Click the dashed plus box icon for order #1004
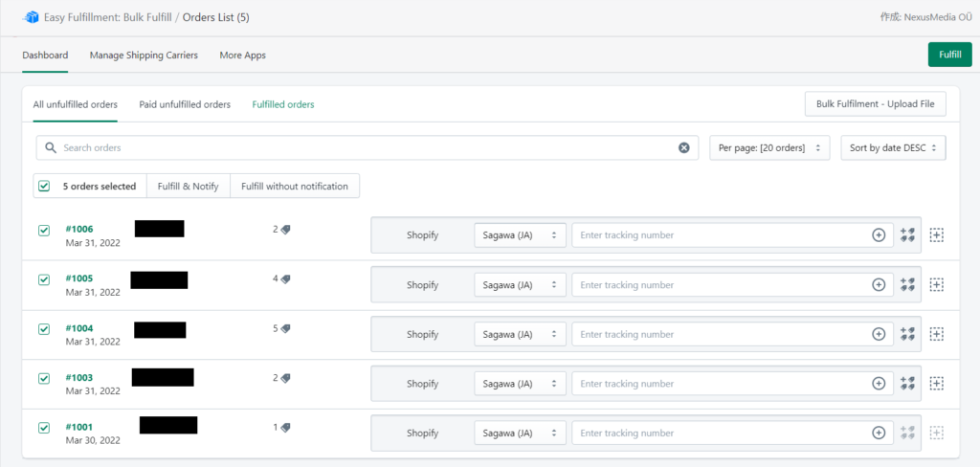 point(936,334)
